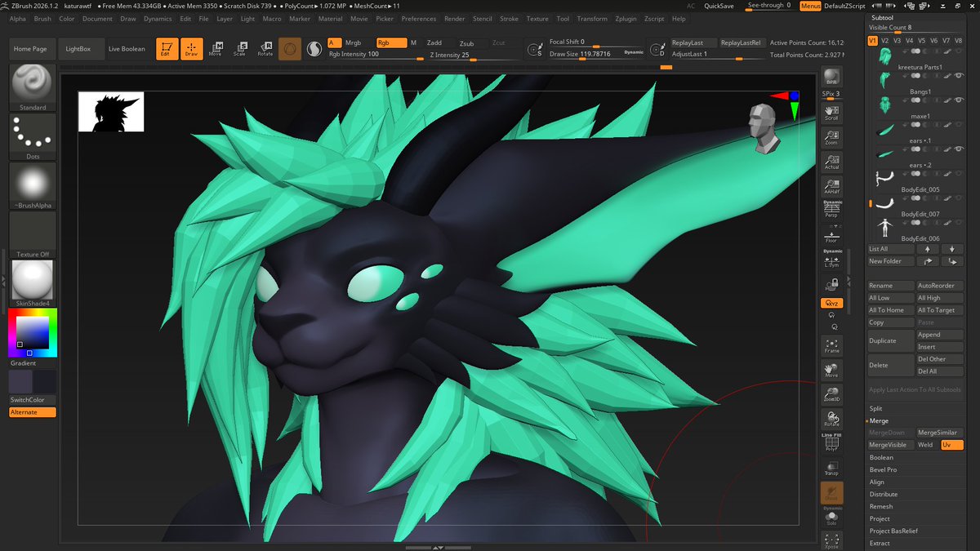Toggle Perspective (Persp) view
This screenshot has height=551, width=980.
point(831,209)
